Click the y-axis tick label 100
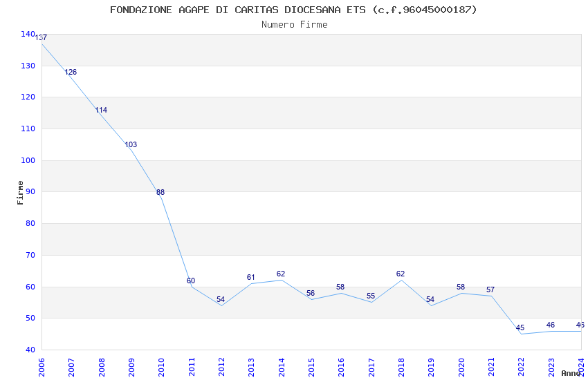 (28, 160)
